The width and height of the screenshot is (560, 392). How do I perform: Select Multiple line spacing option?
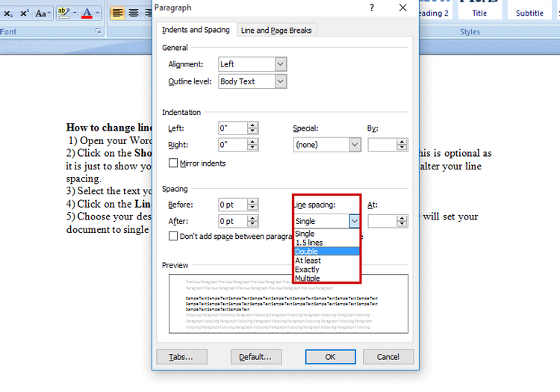[x=326, y=278]
